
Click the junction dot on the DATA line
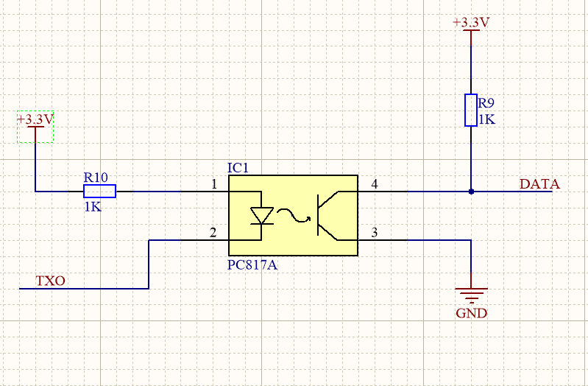coord(471,192)
